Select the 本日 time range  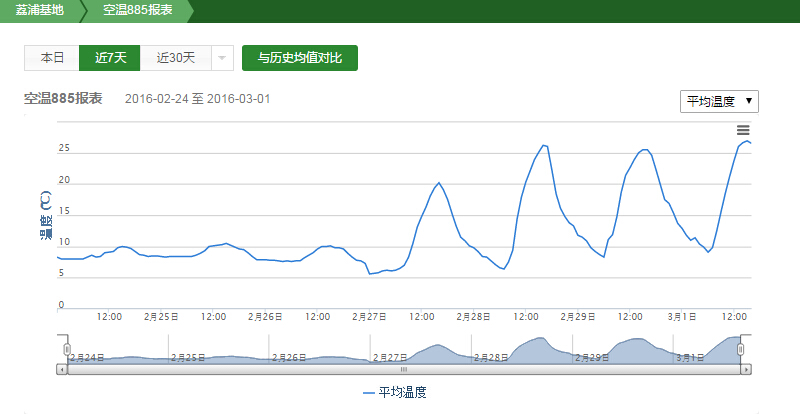[x=52, y=58]
